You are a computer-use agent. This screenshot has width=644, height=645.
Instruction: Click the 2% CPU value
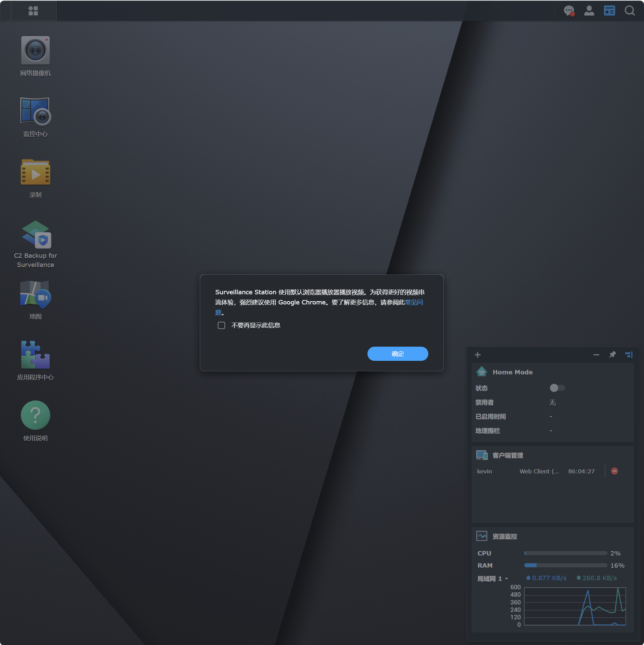pyautogui.click(x=615, y=553)
